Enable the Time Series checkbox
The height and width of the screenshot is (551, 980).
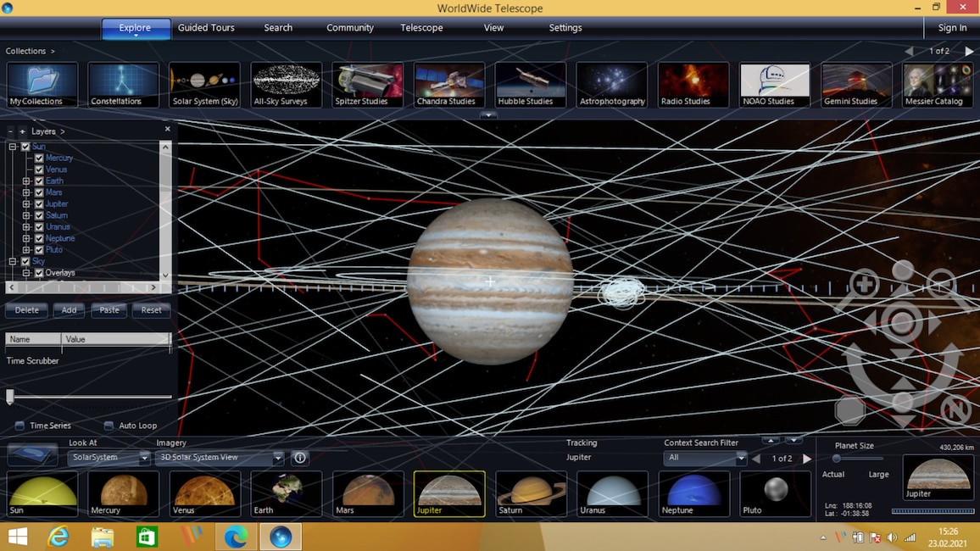click(x=20, y=426)
